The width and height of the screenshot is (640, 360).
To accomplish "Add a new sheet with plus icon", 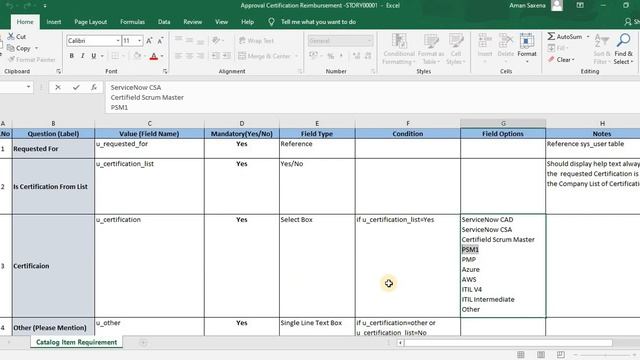I will click(143, 342).
